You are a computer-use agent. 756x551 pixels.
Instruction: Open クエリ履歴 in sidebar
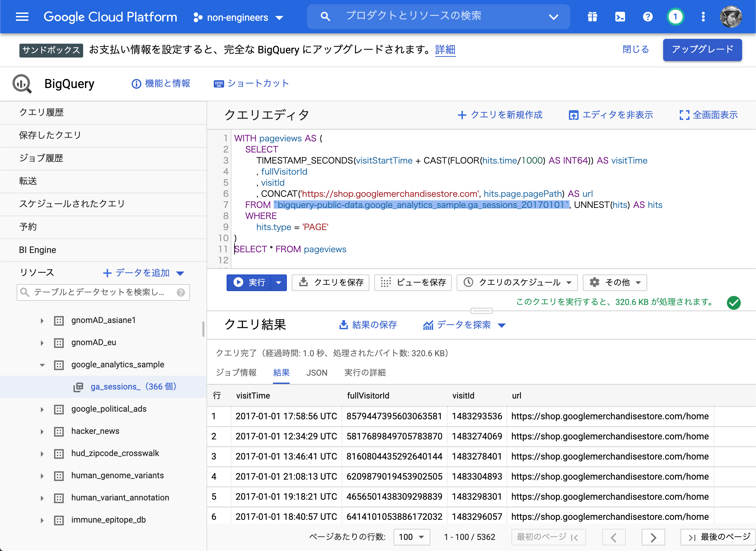(x=103, y=113)
